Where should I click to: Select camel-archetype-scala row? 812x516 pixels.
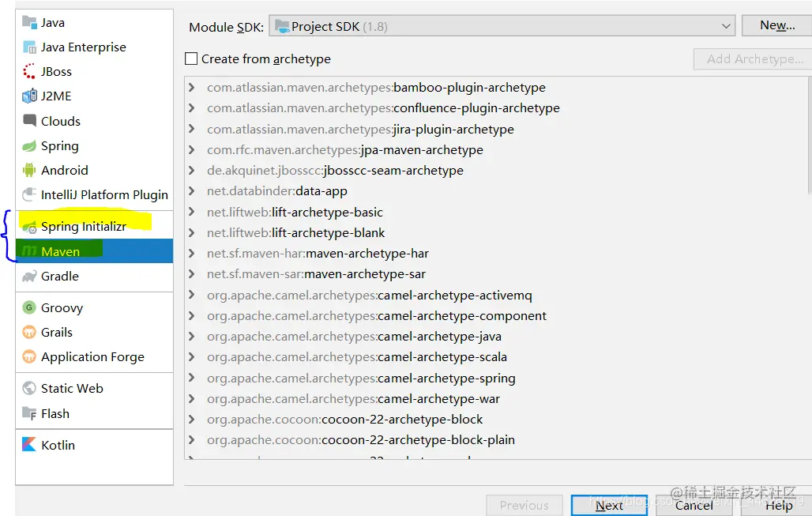[x=496, y=357]
